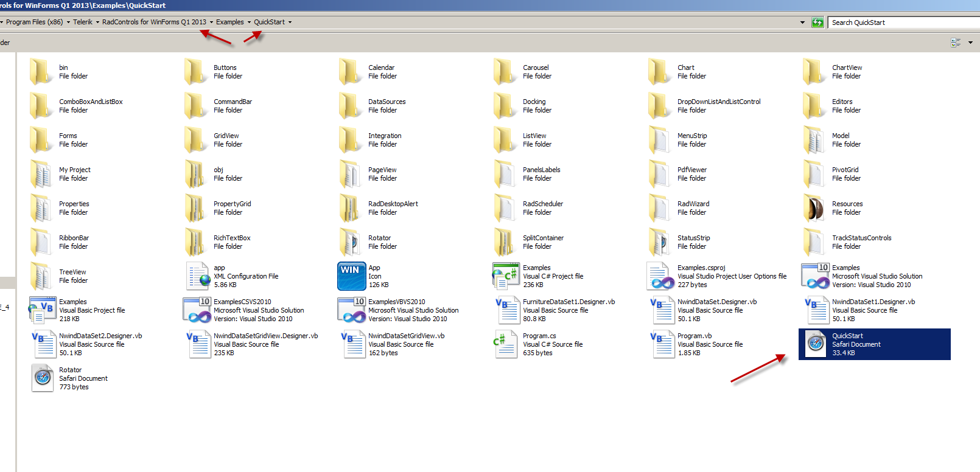Select the obj folder icon
The image size is (980, 472).
tap(196, 174)
